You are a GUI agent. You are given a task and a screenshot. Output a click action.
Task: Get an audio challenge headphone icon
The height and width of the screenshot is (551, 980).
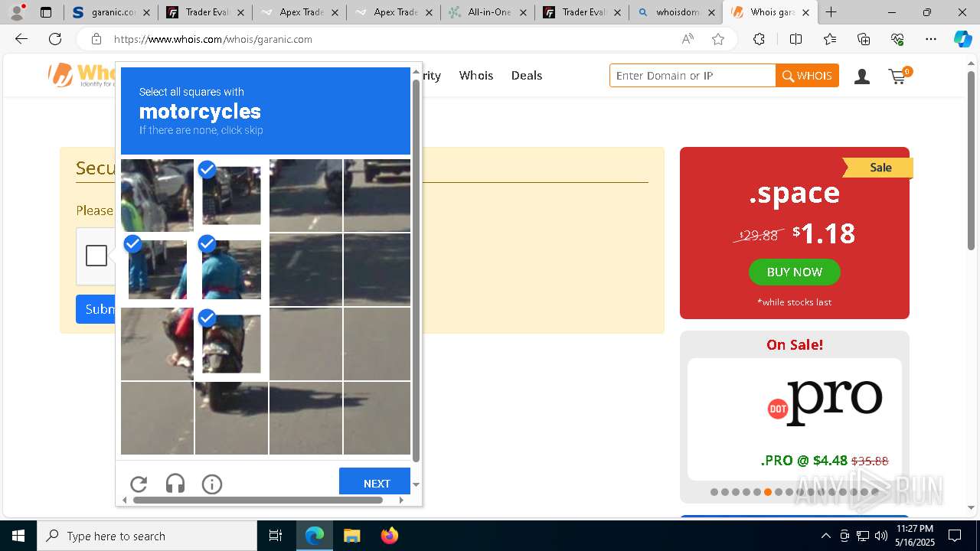[x=175, y=484]
